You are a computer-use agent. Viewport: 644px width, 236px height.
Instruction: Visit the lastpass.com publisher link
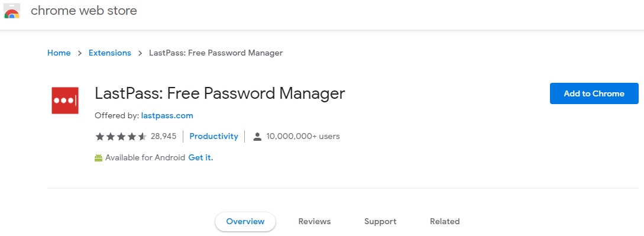[167, 116]
